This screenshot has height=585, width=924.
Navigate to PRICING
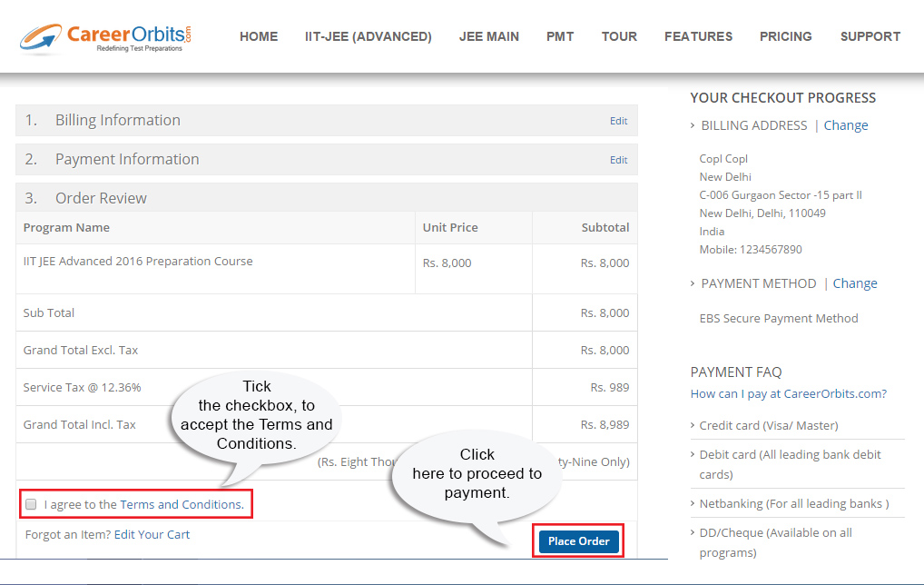tap(786, 36)
